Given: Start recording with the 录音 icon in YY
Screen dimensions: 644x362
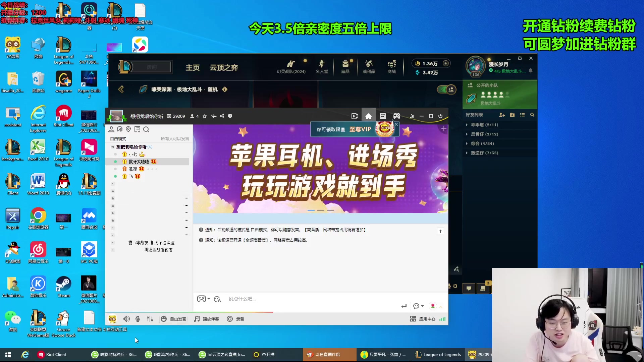Looking at the screenshot, I should coord(235,319).
